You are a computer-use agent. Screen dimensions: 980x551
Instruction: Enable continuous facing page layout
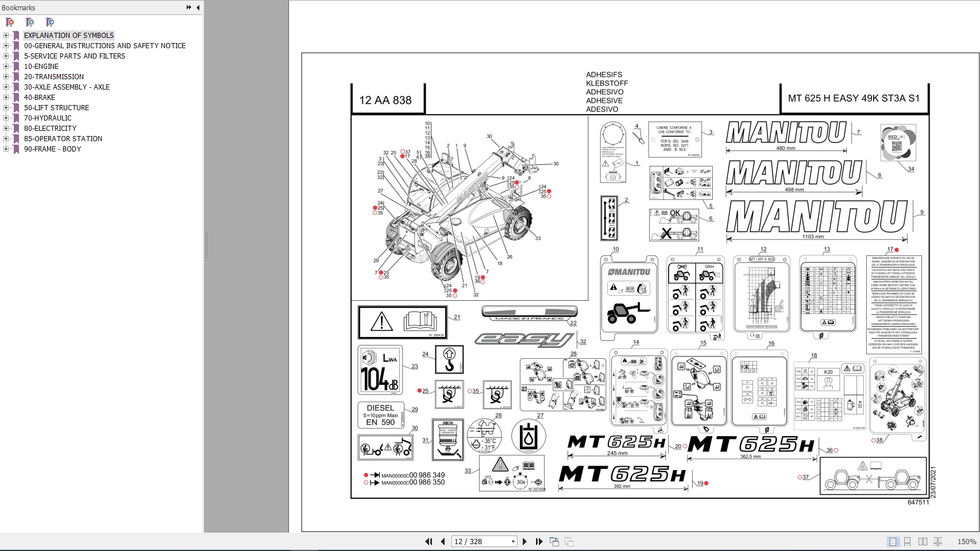pyautogui.click(x=938, y=541)
